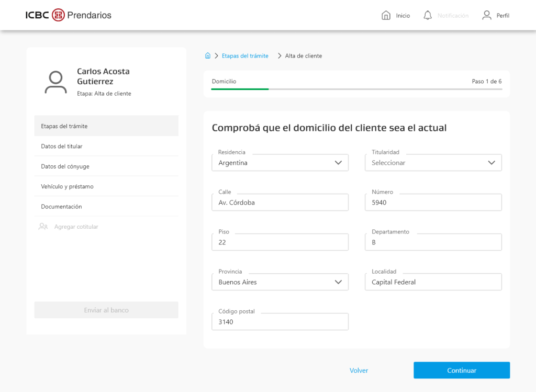Focus the Localidad input field
The height and width of the screenshot is (392, 536).
point(433,282)
